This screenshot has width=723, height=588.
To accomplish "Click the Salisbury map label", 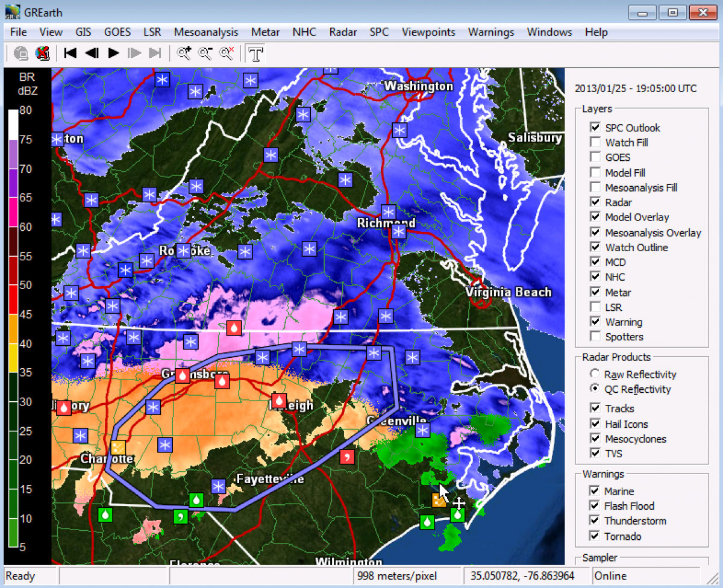I will pyautogui.click(x=535, y=138).
